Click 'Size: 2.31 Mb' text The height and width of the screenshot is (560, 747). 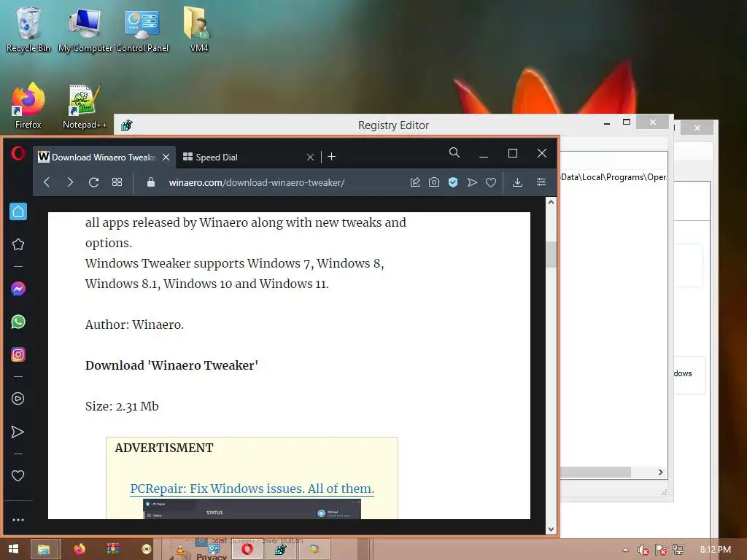(x=122, y=406)
